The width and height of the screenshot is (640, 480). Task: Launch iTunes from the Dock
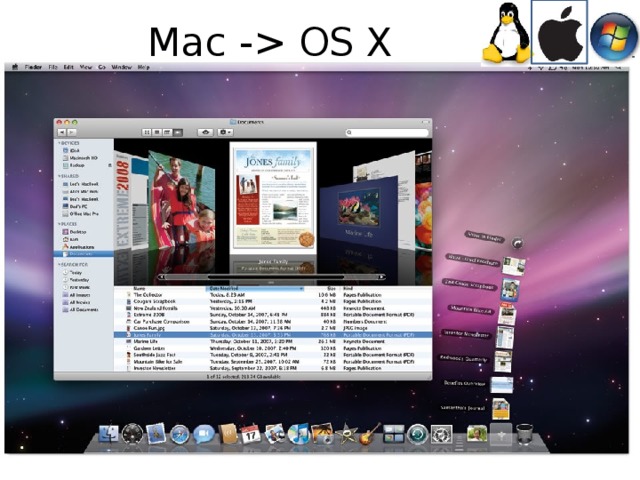[x=298, y=434]
